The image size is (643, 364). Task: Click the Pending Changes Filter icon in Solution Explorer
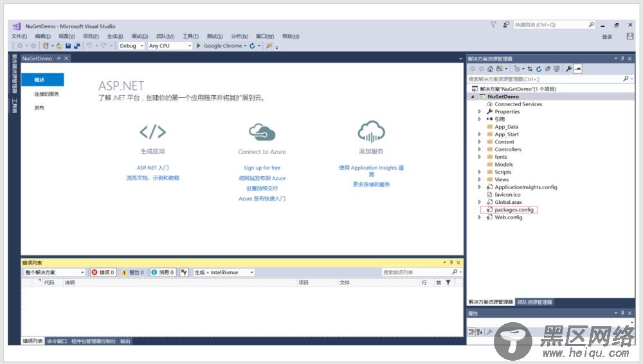point(517,69)
